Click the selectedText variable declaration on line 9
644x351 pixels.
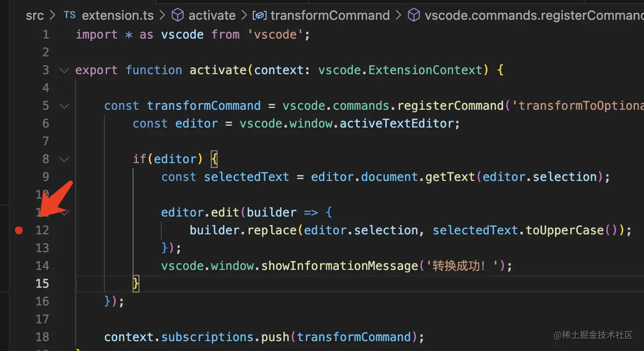click(x=246, y=177)
